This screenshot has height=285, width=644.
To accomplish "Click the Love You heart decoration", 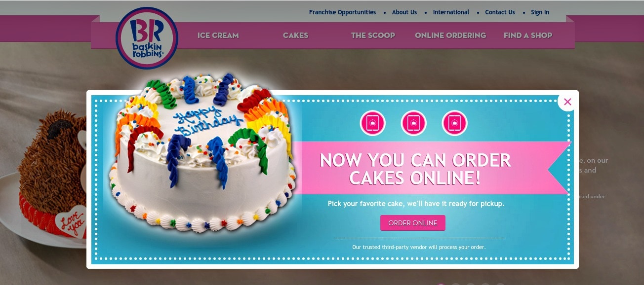I will [x=70, y=223].
